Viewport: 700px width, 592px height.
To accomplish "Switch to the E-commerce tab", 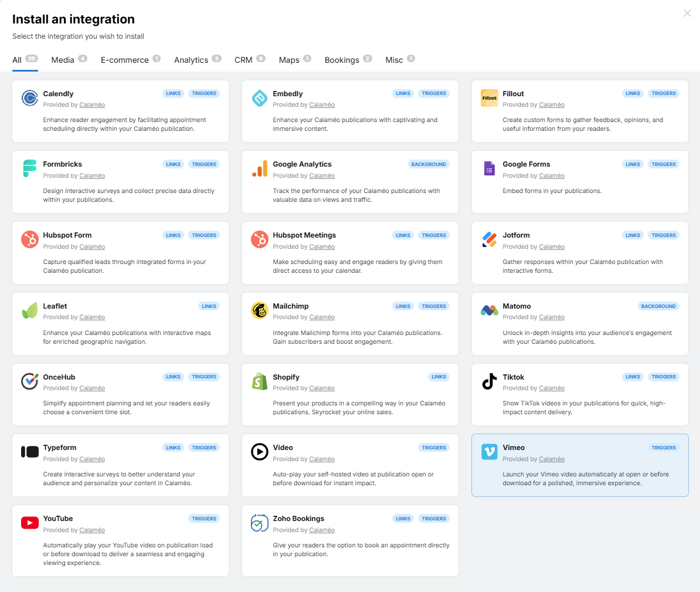I will coord(130,60).
